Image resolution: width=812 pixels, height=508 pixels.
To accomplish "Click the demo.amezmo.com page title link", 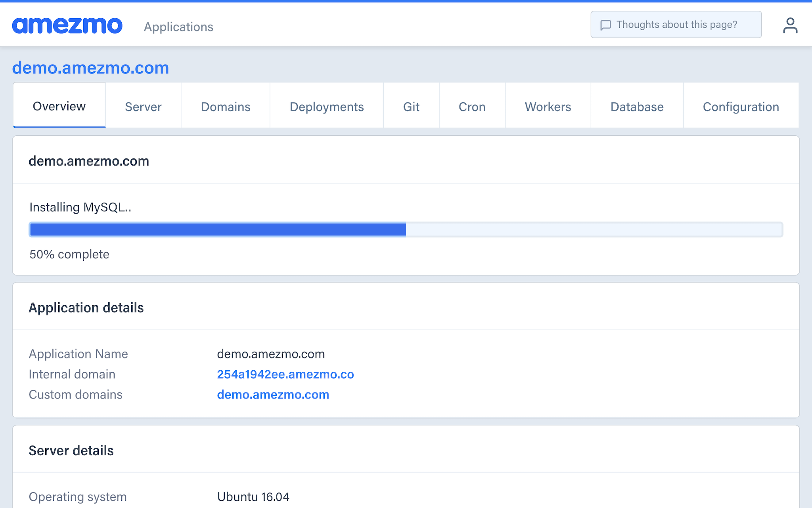I will 90,68.
